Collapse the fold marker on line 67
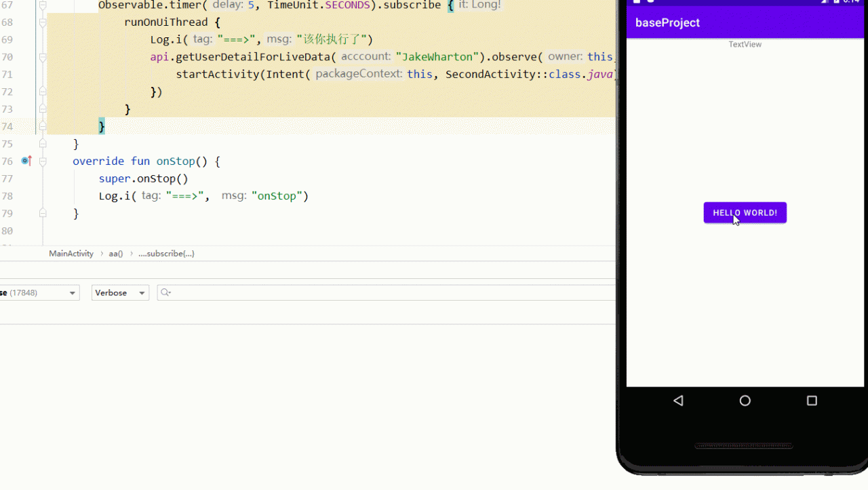Image resolution: width=868 pixels, height=490 pixels. [43, 5]
